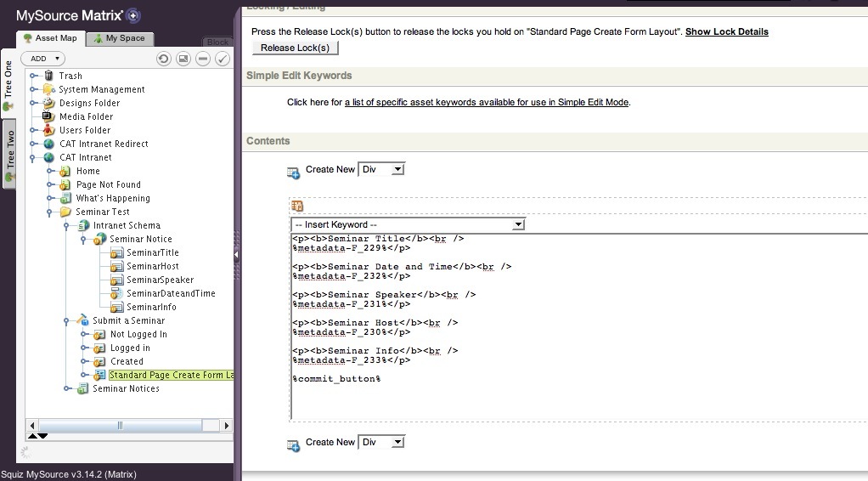The width and height of the screenshot is (868, 481).
Task: Click the asset map refresh icon
Action: (x=164, y=59)
